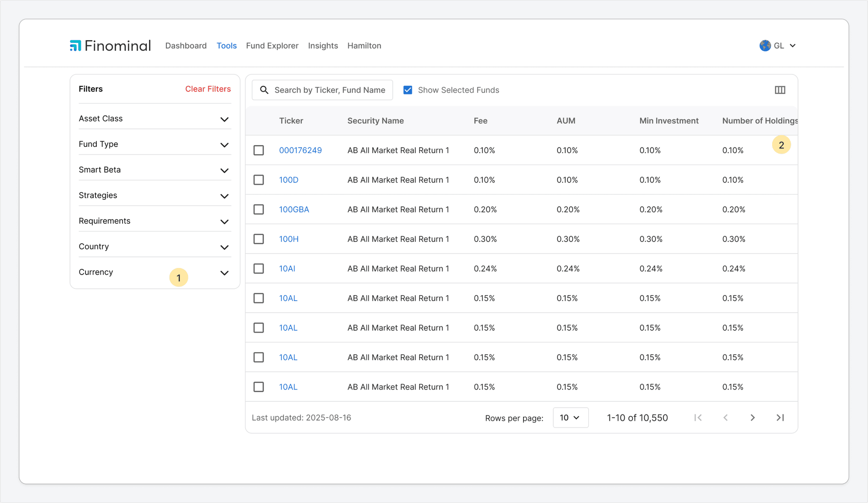
Task: Expand the Fund Type filter
Action: (155, 144)
